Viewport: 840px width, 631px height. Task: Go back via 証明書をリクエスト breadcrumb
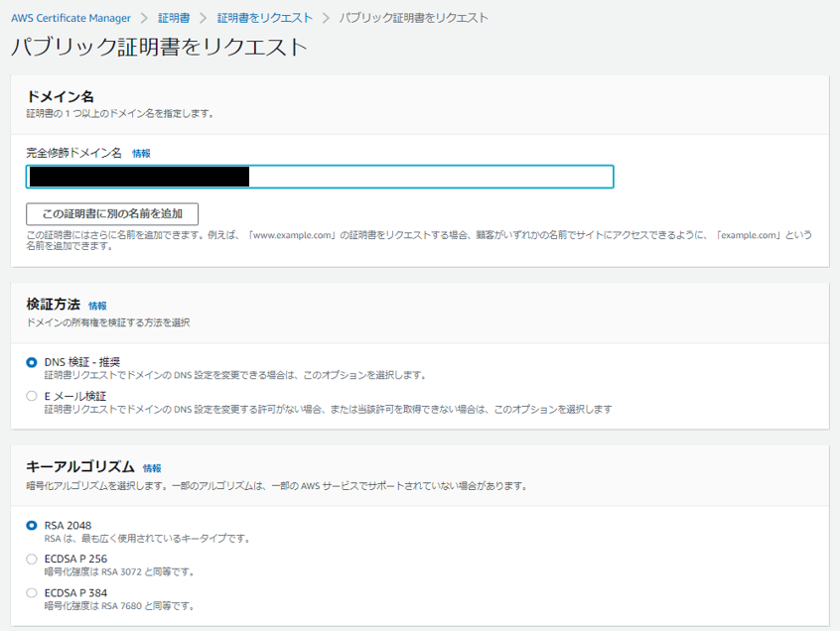[264, 17]
